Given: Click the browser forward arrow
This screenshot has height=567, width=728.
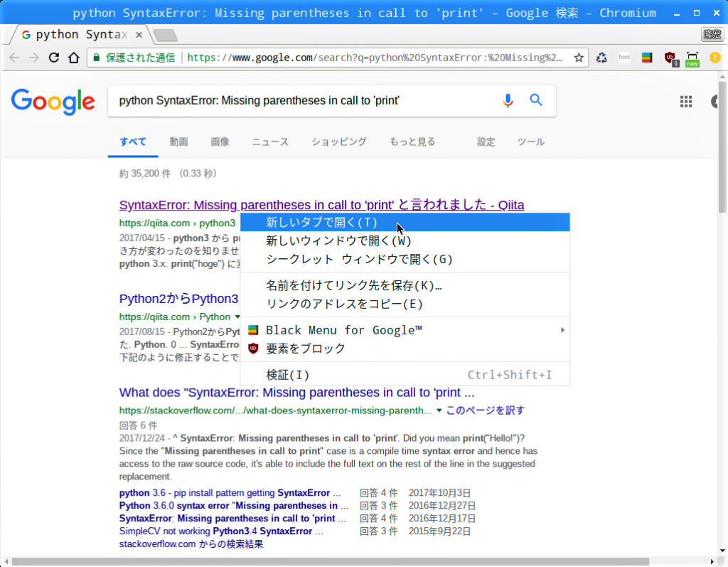Looking at the screenshot, I should (x=34, y=58).
